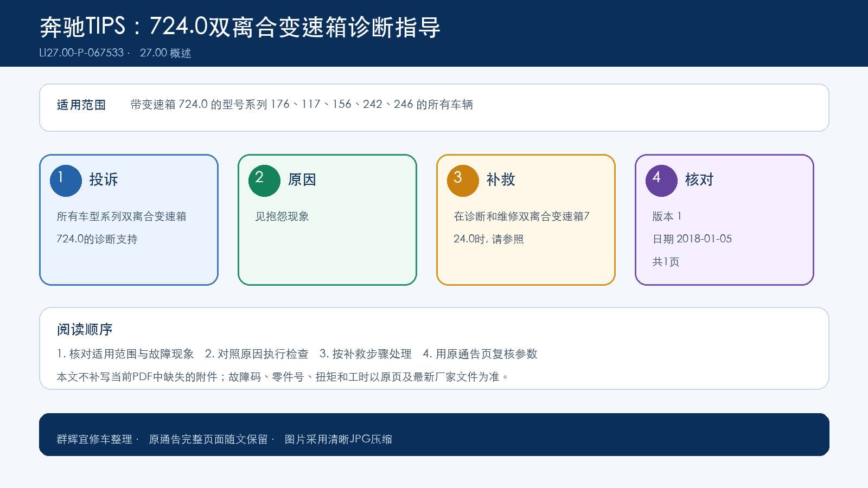Screen dimensions: 868x488
Task: Click step 4. 用原通告页复核参数
Action: point(480,354)
